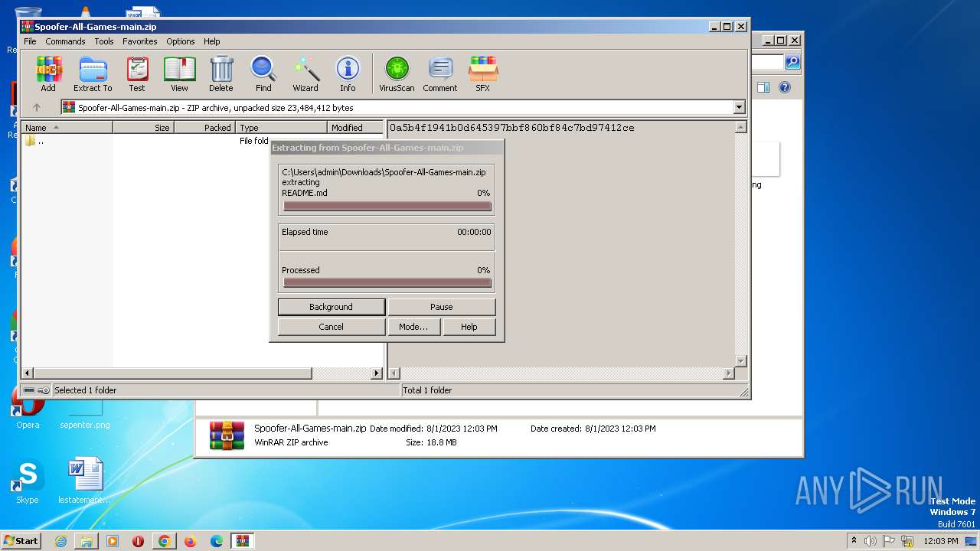
Task: Click Explorer help icon in background window
Action: pos(785,87)
